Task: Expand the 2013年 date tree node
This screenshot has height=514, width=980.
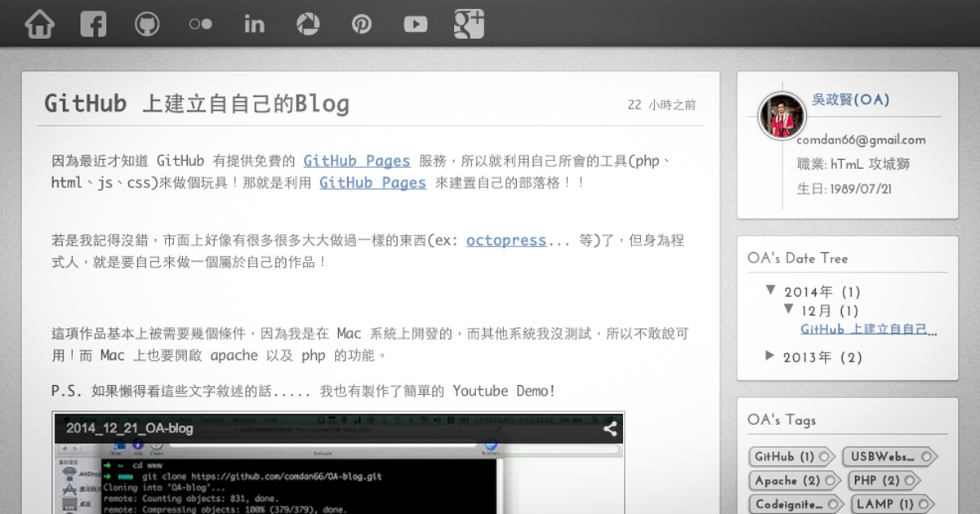Action: click(x=770, y=356)
